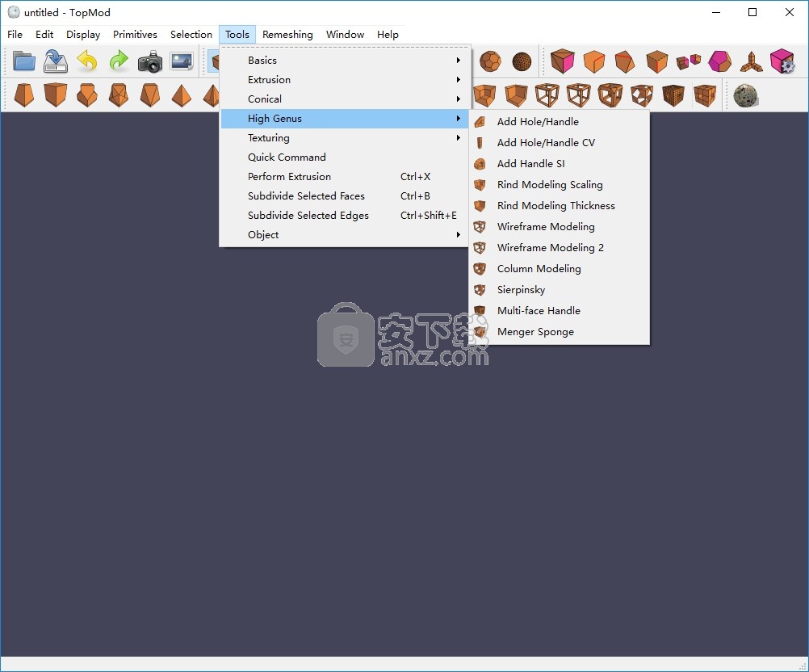
Task: Open the Selection menu
Action: (191, 35)
